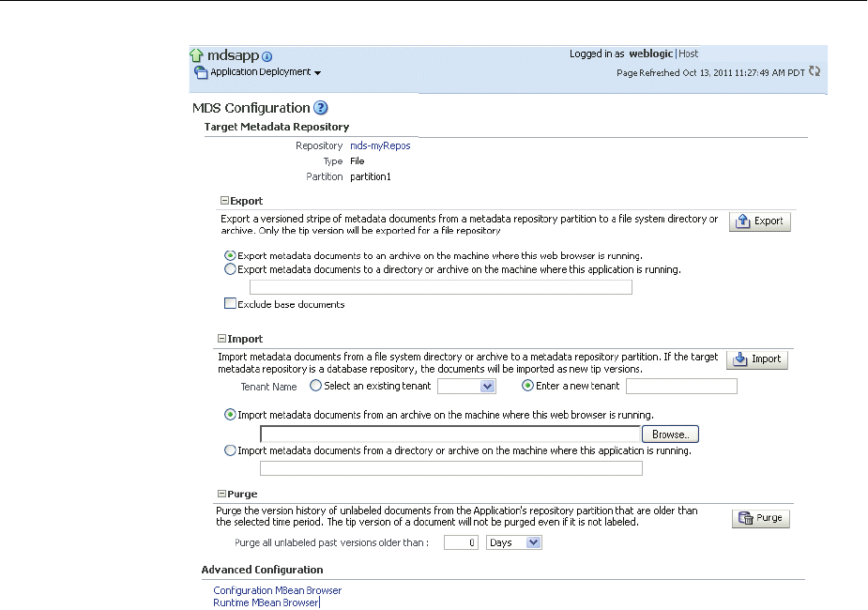Screen dimensions: 868x610
Task: Select import from archive on web browser machine
Action: (x=230, y=415)
